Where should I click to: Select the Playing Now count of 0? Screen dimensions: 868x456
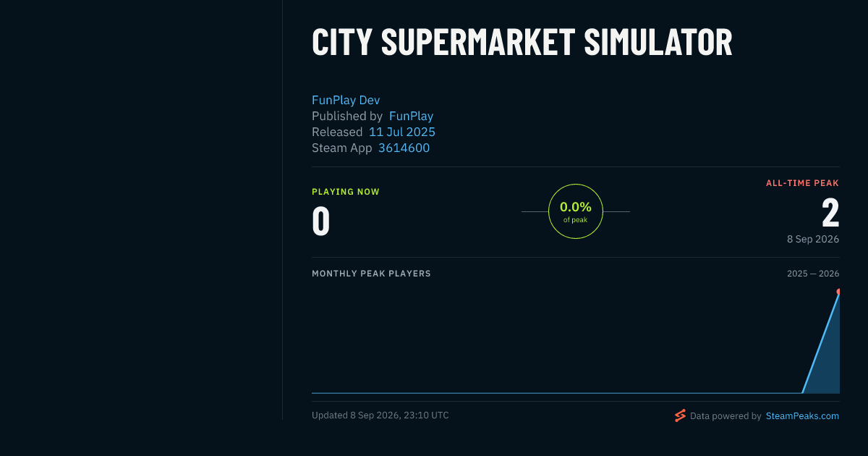tap(321, 221)
